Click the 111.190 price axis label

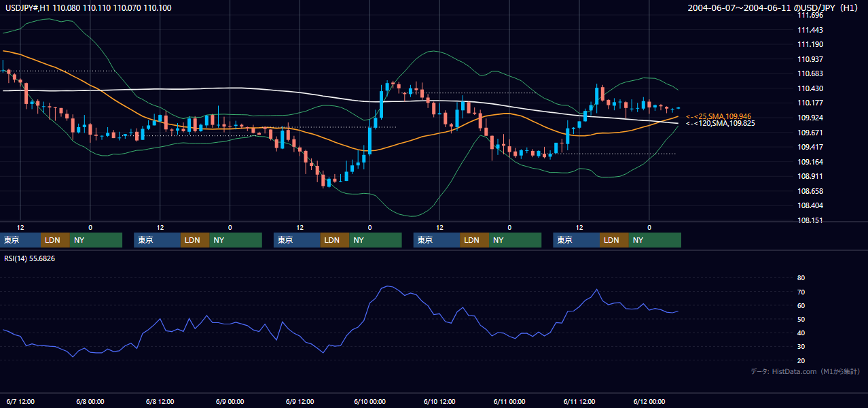pos(810,44)
